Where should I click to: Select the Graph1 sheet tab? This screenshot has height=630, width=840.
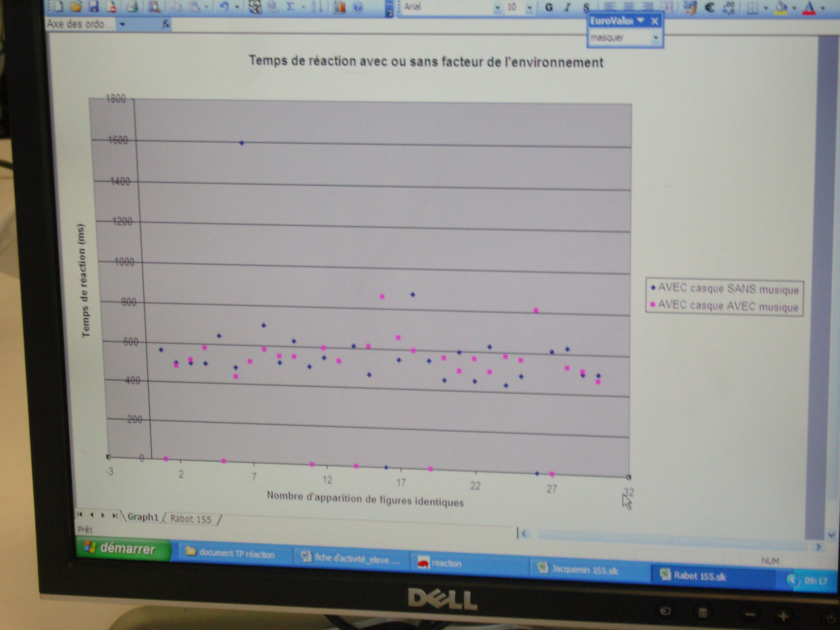pos(143,517)
